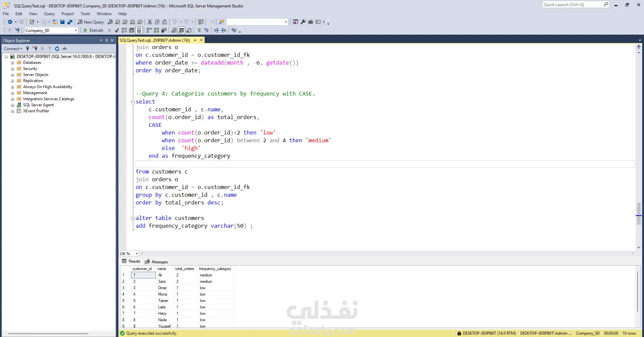Click the Copy icon

(x=157, y=22)
